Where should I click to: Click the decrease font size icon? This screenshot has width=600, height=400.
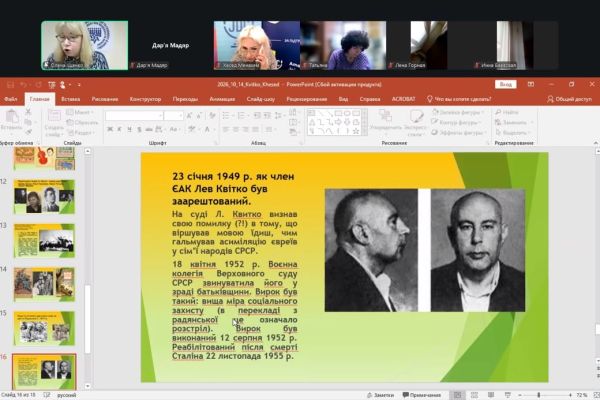(199, 116)
